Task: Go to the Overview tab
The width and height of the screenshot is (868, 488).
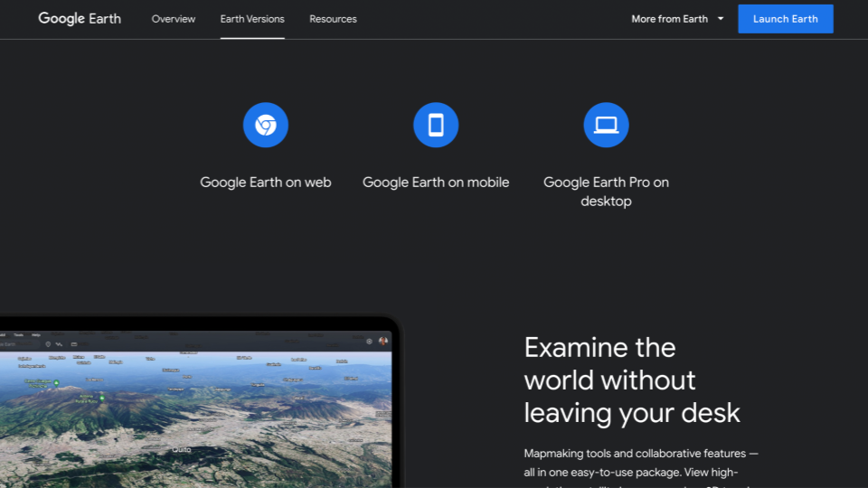Action: [x=173, y=19]
